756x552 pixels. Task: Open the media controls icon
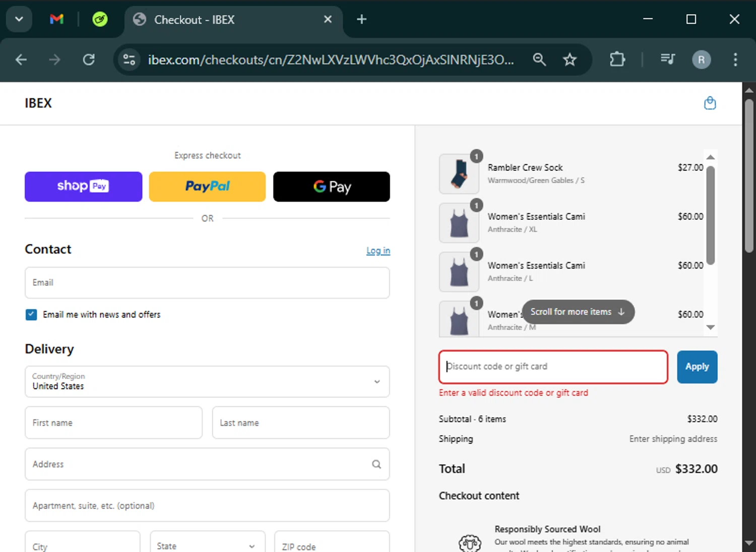click(667, 59)
